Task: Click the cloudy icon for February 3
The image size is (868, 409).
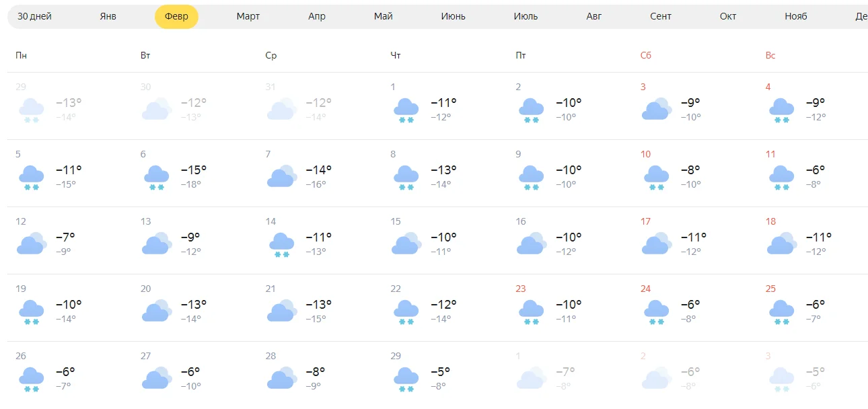Action: pos(656,109)
